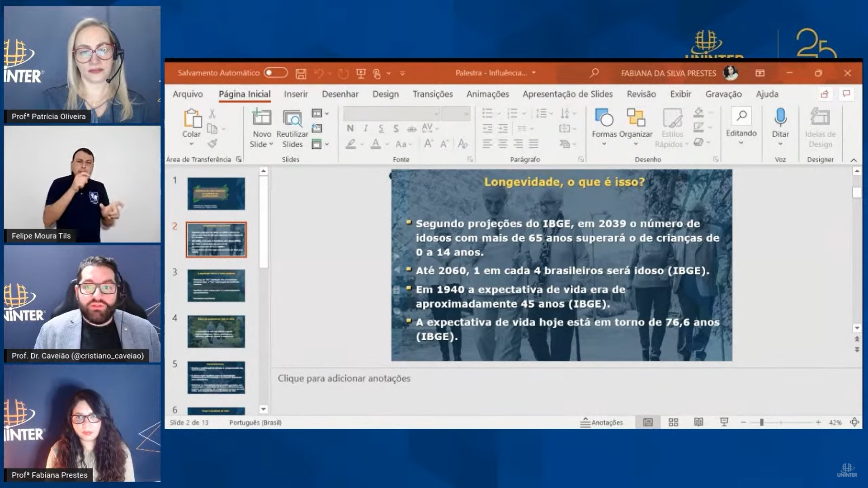Image resolution: width=868 pixels, height=488 pixels.
Task: Toggle Salvamento Automático switch
Action: tap(276, 73)
